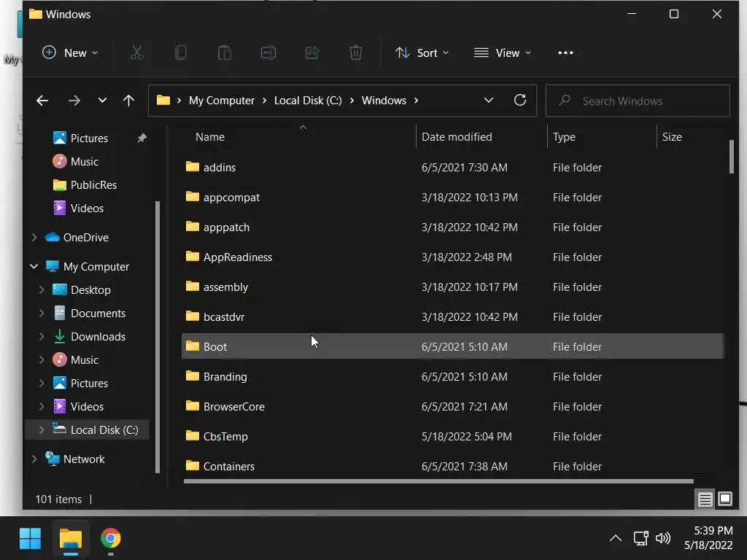Viewport: 747px width, 560px height.
Task: Expand the Documents tree node
Action: (x=42, y=314)
